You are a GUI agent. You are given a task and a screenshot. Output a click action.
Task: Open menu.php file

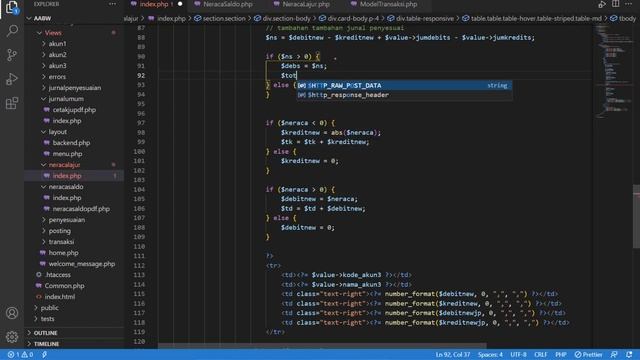coord(67,154)
